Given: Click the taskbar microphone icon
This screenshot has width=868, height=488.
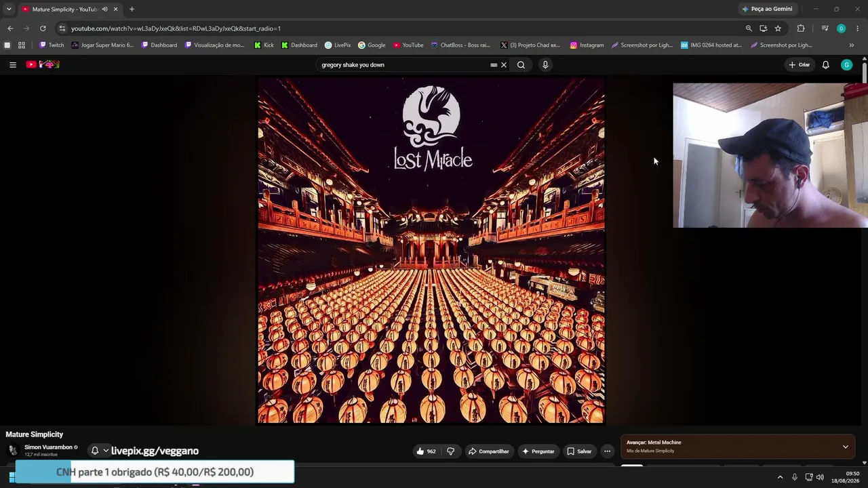Looking at the screenshot, I should [795, 477].
